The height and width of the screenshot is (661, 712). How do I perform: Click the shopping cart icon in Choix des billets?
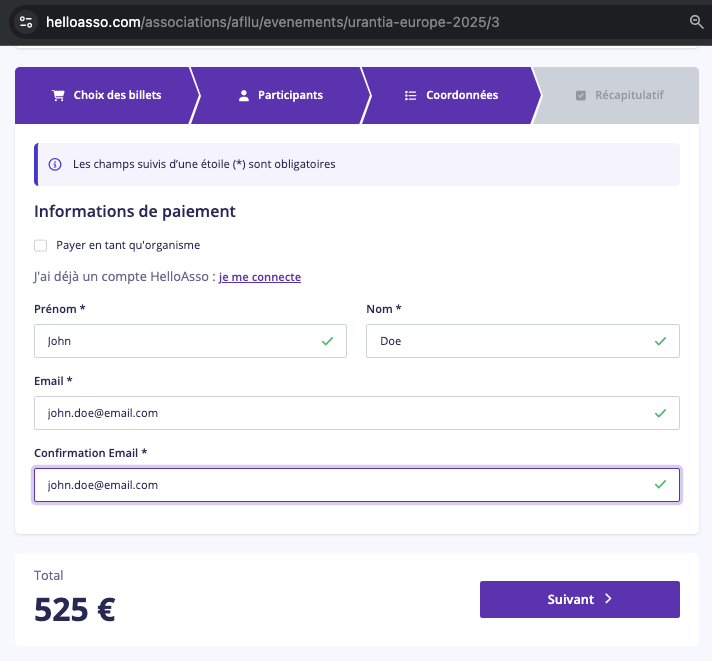58,95
